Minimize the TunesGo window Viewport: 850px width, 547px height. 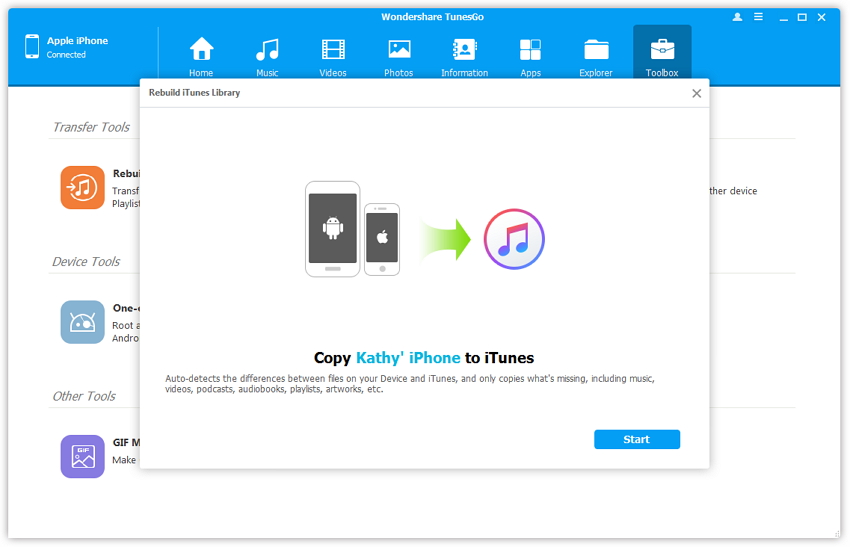click(783, 17)
